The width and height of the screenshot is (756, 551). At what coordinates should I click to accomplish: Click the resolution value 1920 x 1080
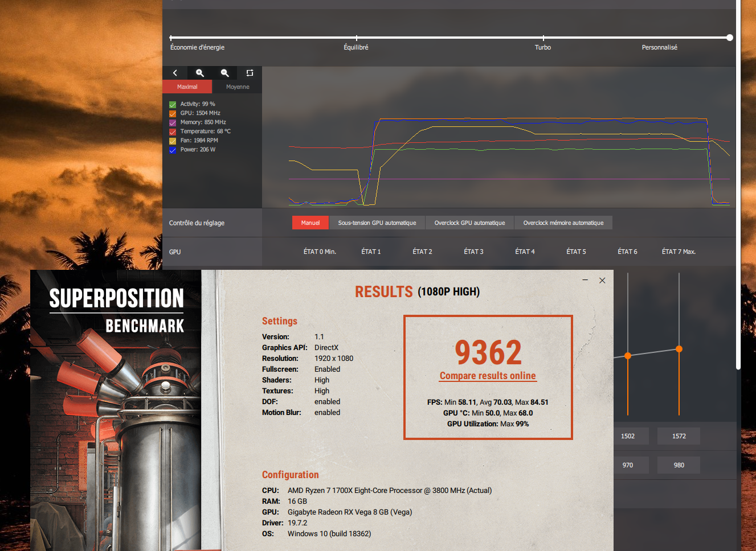point(334,358)
